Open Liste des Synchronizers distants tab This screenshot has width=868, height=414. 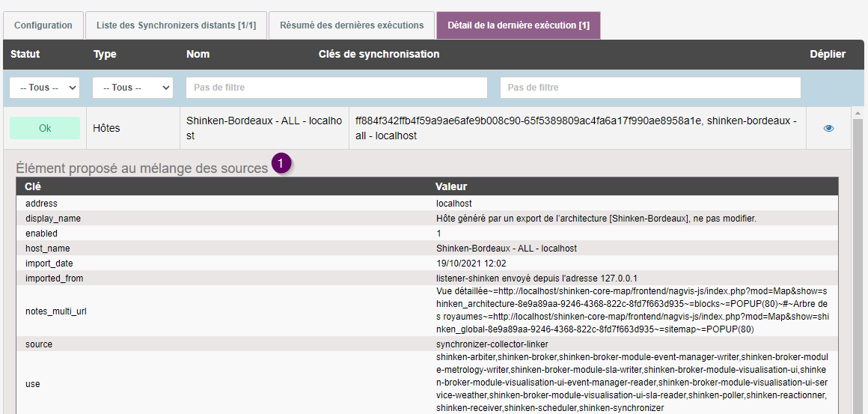point(176,25)
